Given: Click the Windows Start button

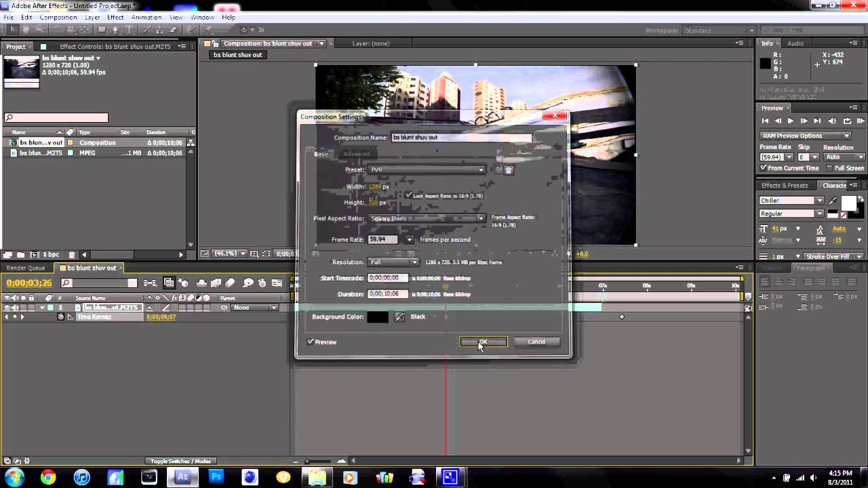Looking at the screenshot, I should pyautogui.click(x=14, y=477).
